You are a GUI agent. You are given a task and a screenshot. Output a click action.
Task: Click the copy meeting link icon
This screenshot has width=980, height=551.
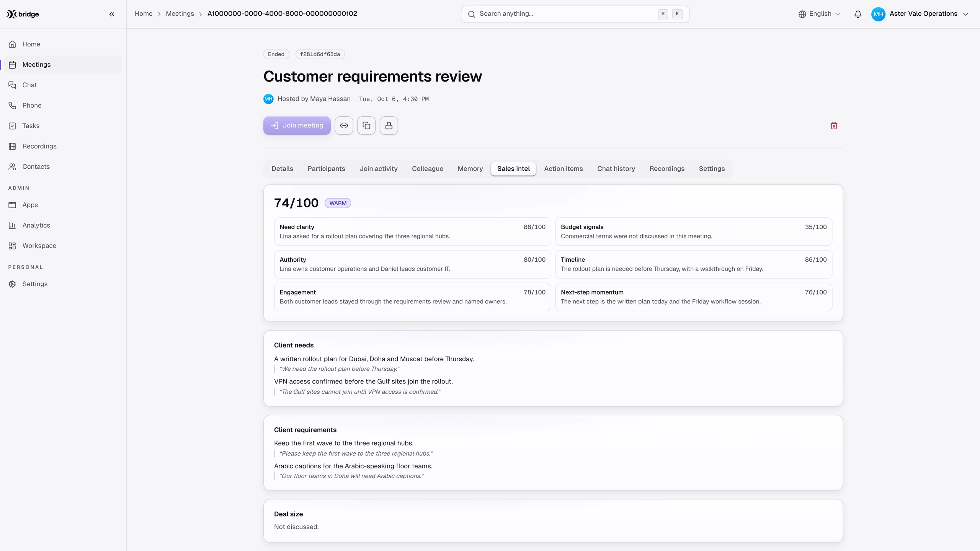pyautogui.click(x=344, y=126)
